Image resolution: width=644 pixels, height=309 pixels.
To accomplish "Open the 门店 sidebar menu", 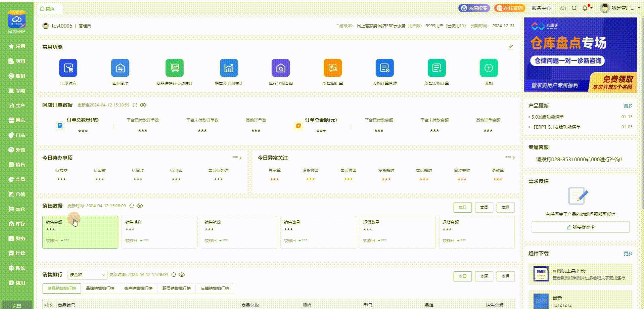I will (17, 135).
